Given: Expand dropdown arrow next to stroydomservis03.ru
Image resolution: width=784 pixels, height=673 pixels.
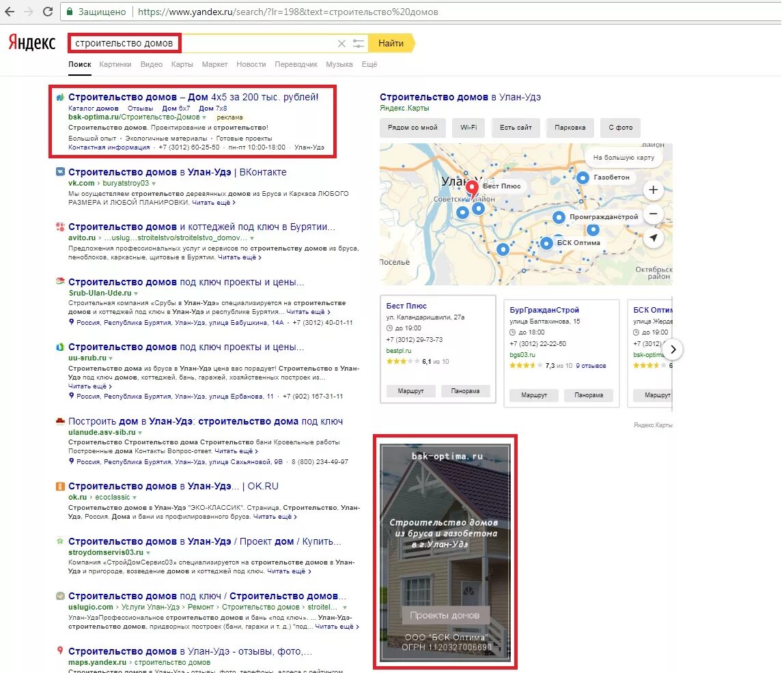Looking at the screenshot, I should pyautogui.click(x=148, y=553).
